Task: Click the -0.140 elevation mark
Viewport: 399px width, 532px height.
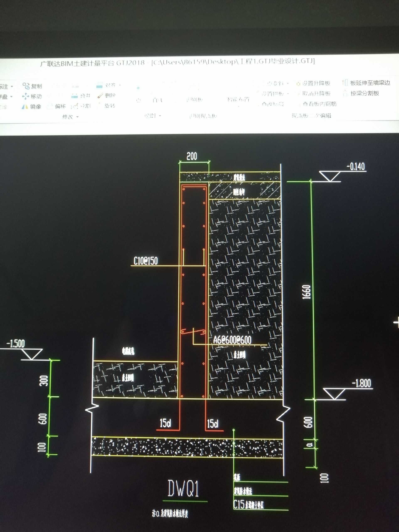Action: click(x=356, y=166)
